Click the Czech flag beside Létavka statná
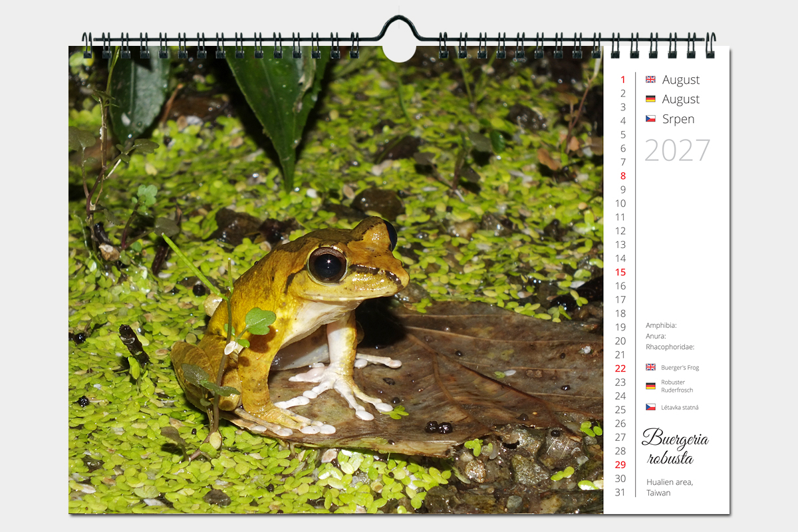 (650, 407)
